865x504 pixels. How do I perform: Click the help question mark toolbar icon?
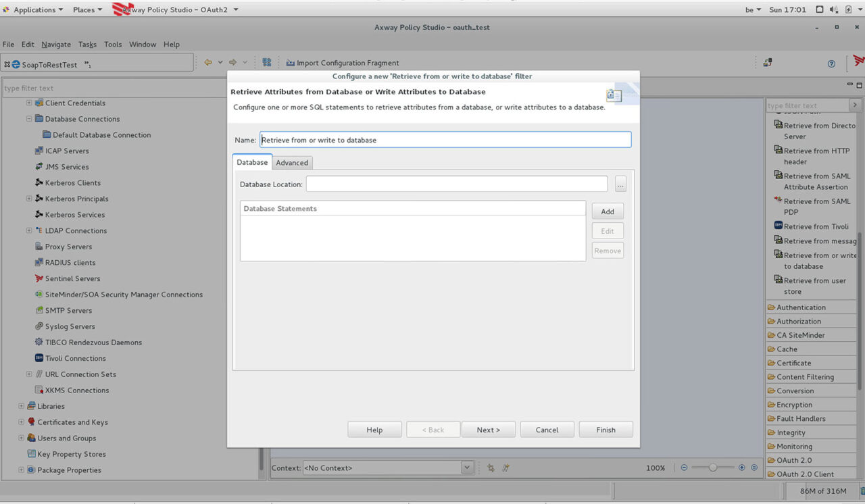(x=831, y=64)
